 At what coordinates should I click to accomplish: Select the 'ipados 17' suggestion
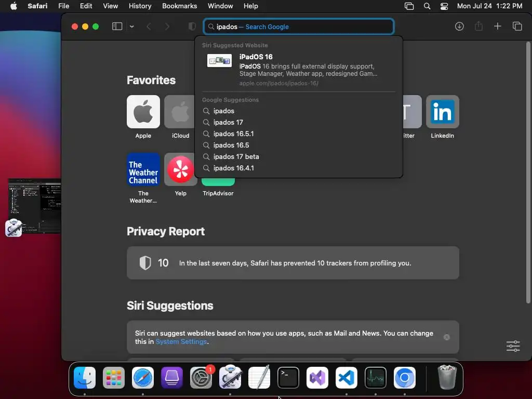pyautogui.click(x=299, y=122)
